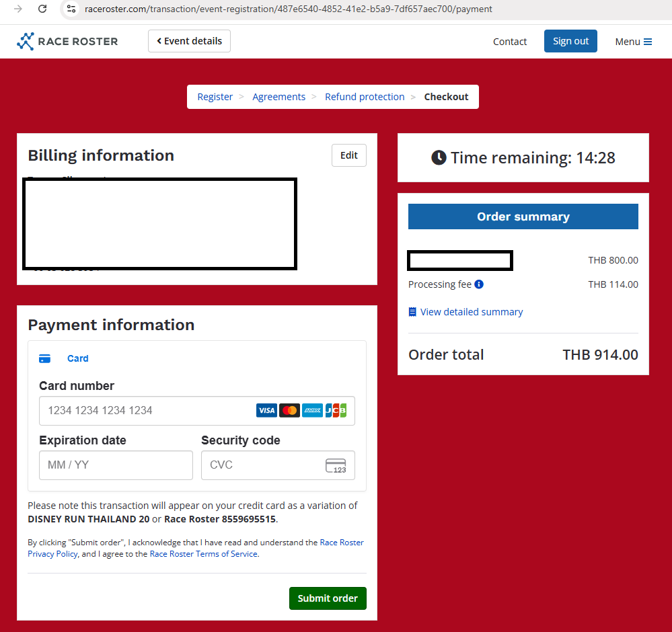Image resolution: width=672 pixels, height=632 pixels.
Task: Click the Sign out button
Action: pos(570,41)
